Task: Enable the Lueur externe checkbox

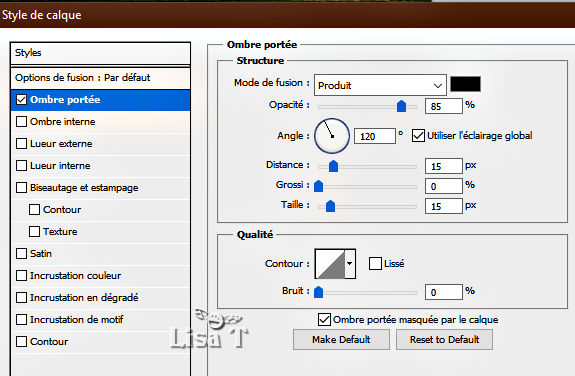Action: tap(21, 143)
